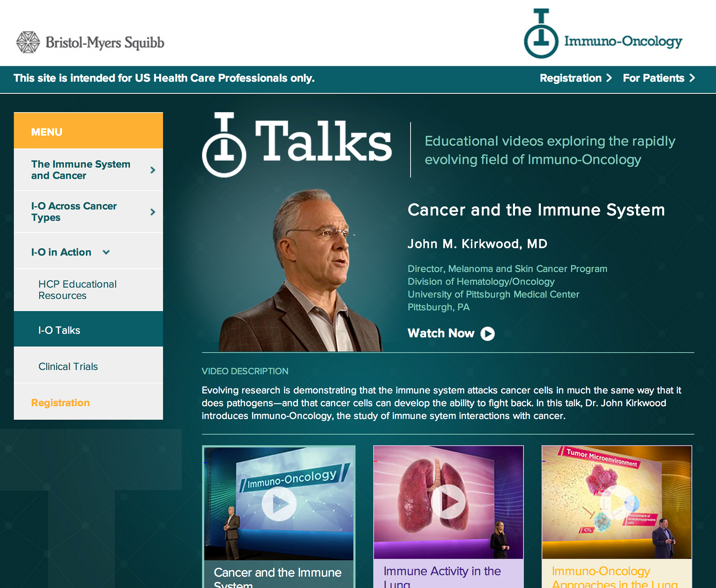
Task: Open Registration link in top bar
Action: [x=571, y=78]
